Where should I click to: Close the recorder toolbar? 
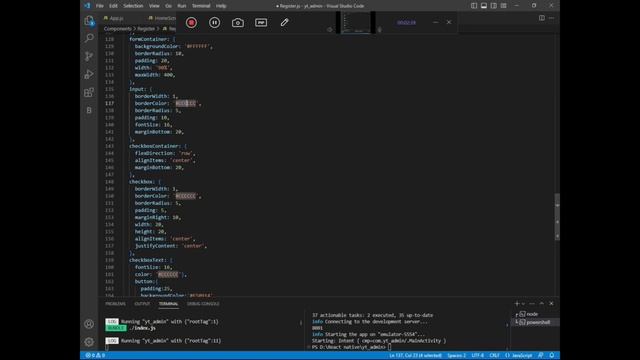point(449,22)
